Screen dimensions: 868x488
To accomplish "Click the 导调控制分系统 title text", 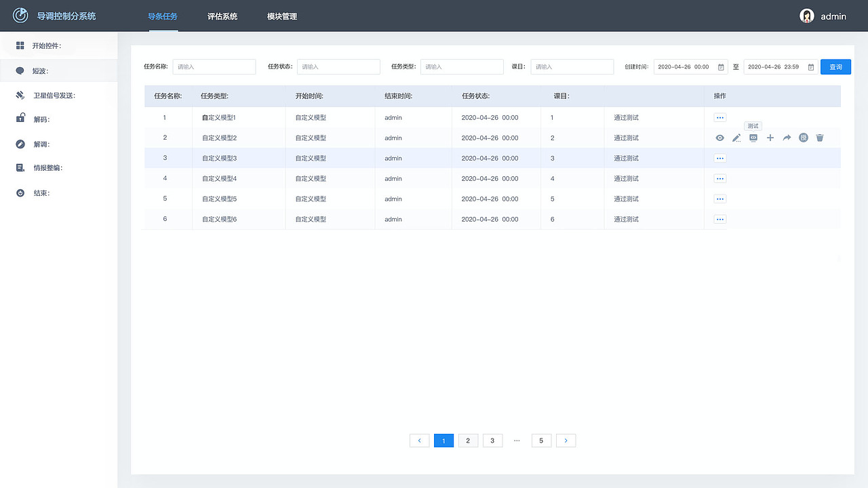I will tap(66, 16).
